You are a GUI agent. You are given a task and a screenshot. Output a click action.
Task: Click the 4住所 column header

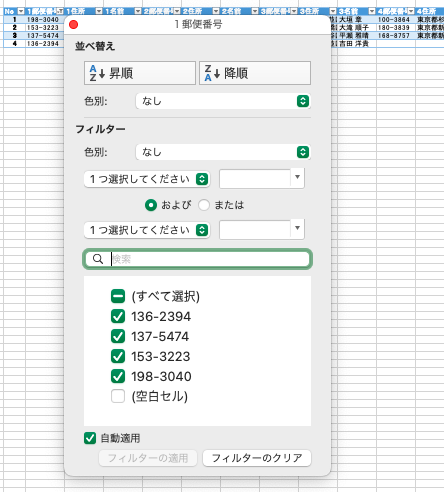[430, 11]
